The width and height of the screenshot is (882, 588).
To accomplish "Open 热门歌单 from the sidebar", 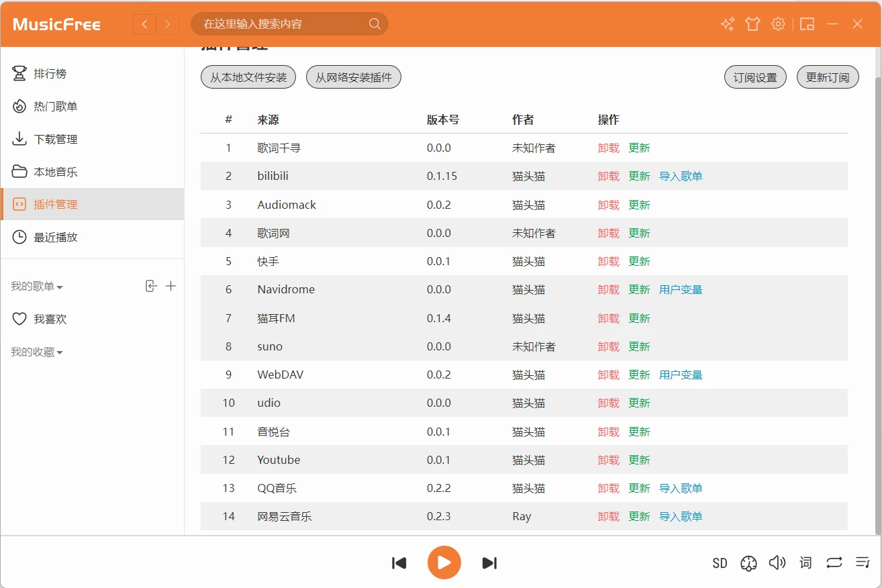I will tap(92, 106).
